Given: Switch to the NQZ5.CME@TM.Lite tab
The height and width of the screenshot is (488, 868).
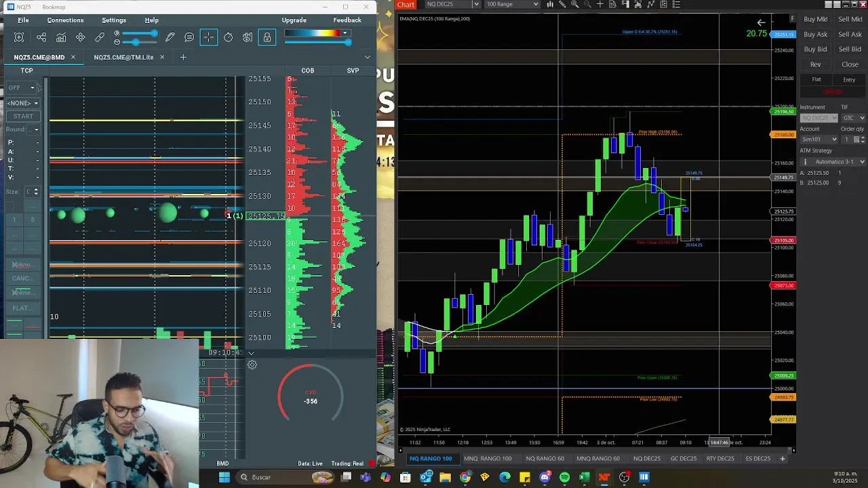Looking at the screenshot, I should pyautogui.click(x=123, y=58).
